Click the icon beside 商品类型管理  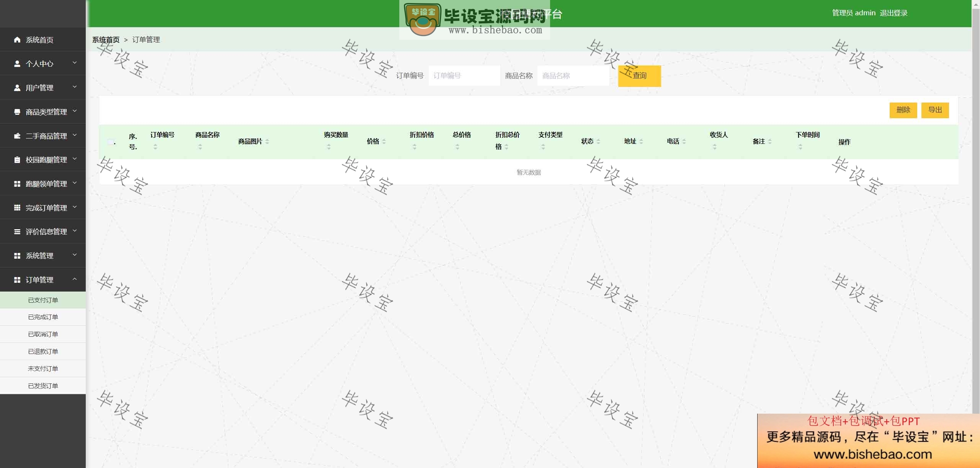17,112
